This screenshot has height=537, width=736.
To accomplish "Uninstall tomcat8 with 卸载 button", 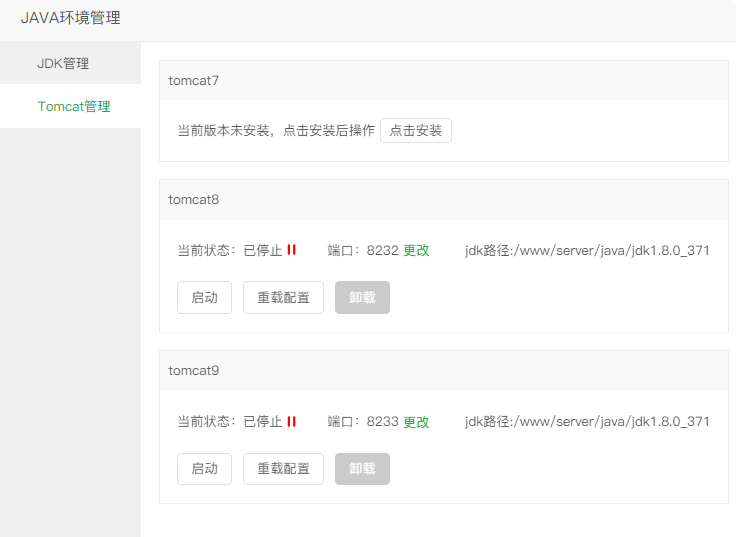I will pos(362,297).
